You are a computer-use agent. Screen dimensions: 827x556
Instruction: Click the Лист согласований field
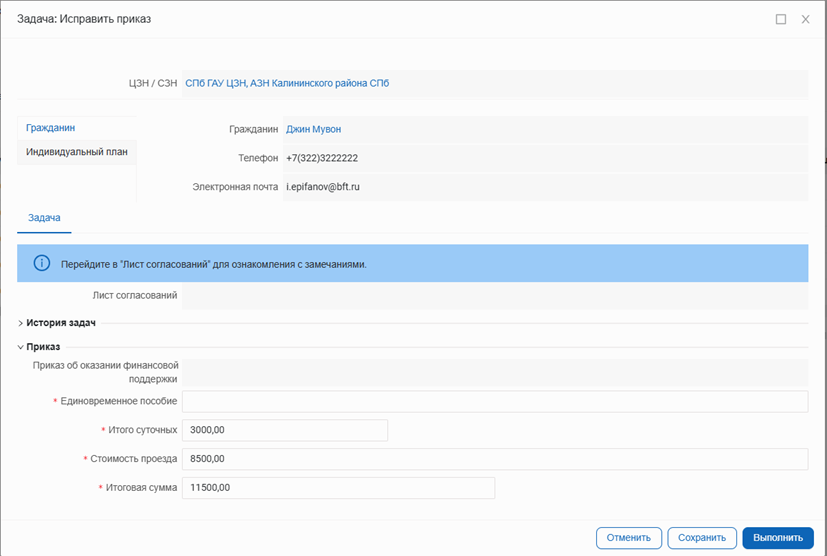click(x=494, y=295)
